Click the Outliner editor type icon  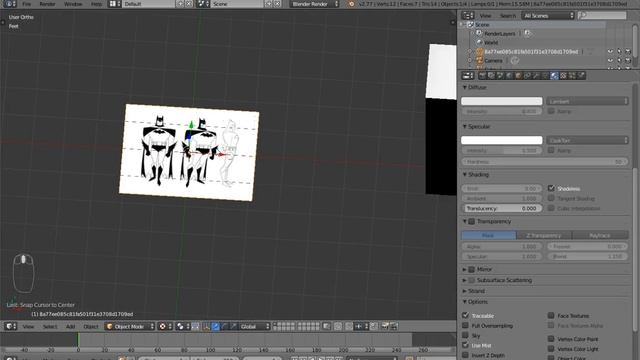pos(468,16)
